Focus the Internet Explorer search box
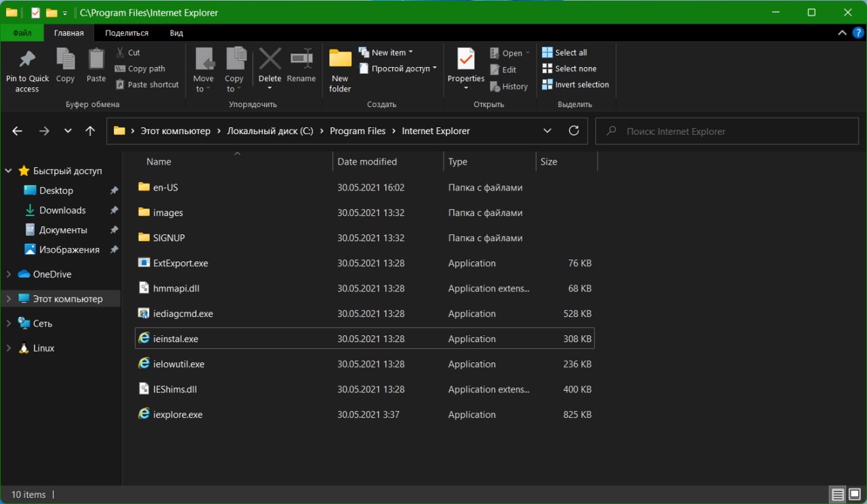867x504 pixels. click(727, 131)
